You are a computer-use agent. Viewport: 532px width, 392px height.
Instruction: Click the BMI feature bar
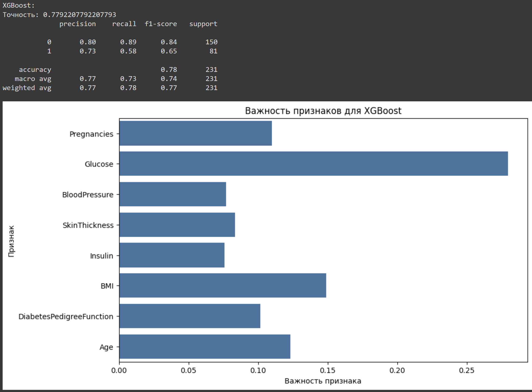pyautogui.click(x=223, y=285)
